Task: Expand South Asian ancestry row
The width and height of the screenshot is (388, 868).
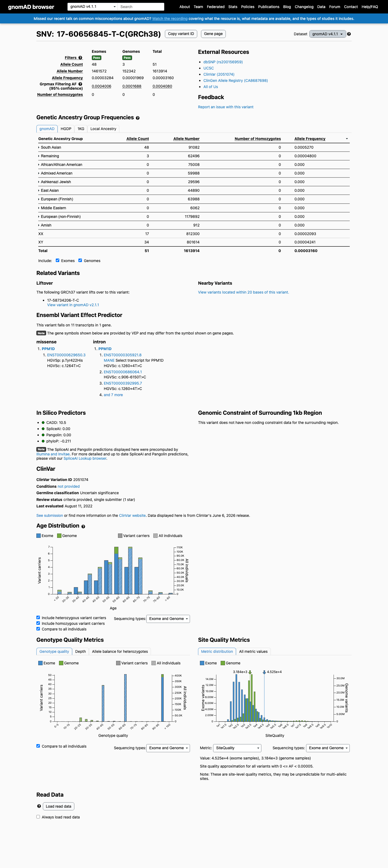Action: tap(50, 148)
